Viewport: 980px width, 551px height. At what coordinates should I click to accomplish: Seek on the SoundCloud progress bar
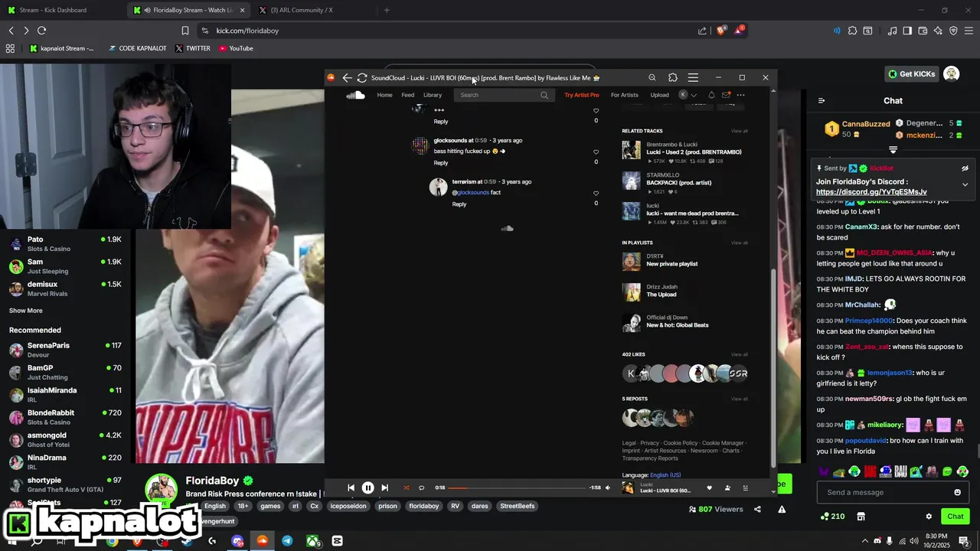click(x=517, y=487)
